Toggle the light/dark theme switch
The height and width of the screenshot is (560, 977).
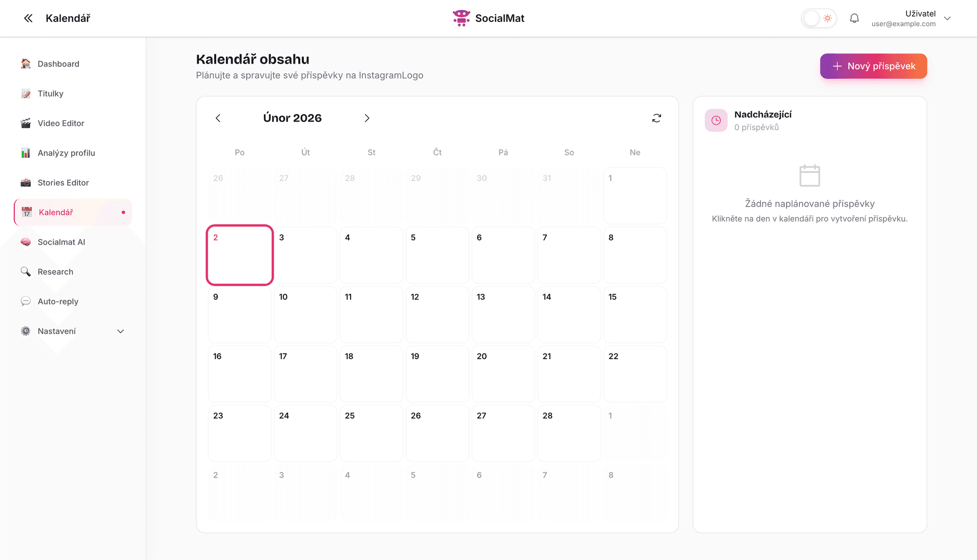click(x=819, y=18)
